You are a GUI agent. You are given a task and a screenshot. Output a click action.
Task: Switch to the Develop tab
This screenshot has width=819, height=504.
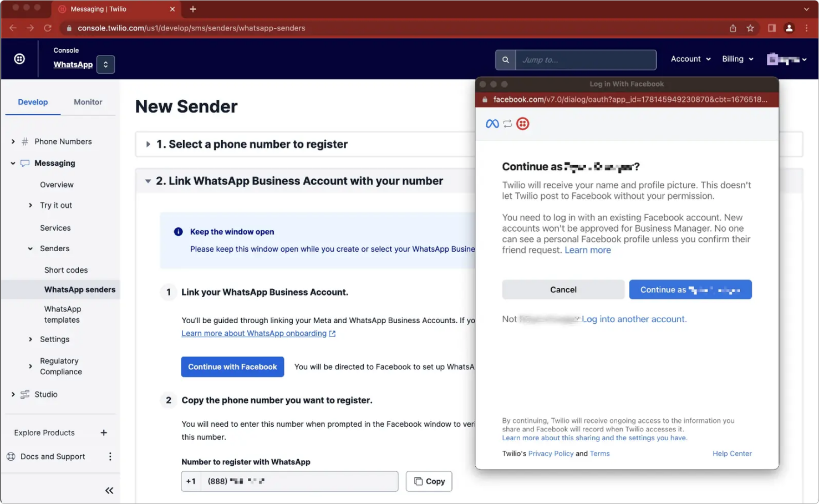(x=33, y=102)
